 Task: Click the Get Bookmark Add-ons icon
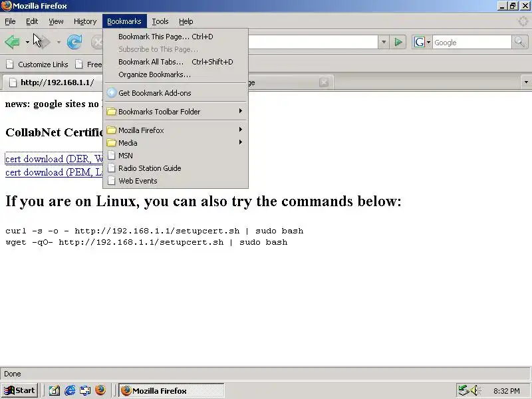[111, 93]
